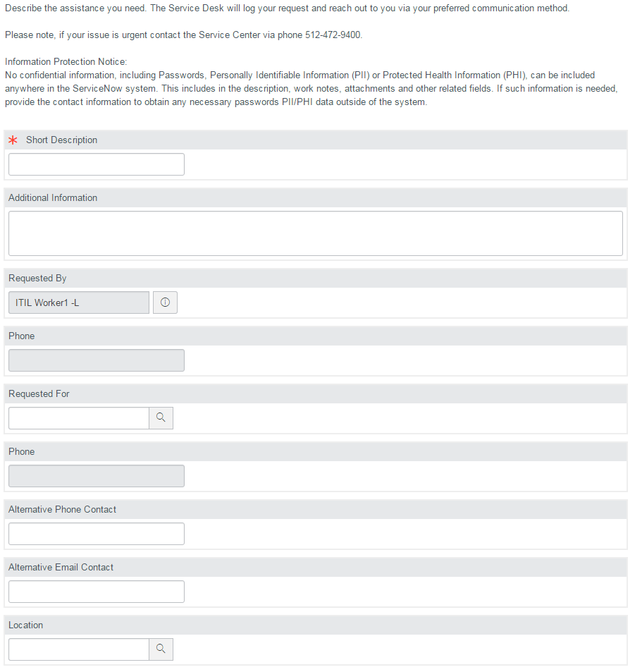Click the red mandatory asterisk marker
Screen dimensions: 635x672
pyautogui.click(x=13, y=140)
